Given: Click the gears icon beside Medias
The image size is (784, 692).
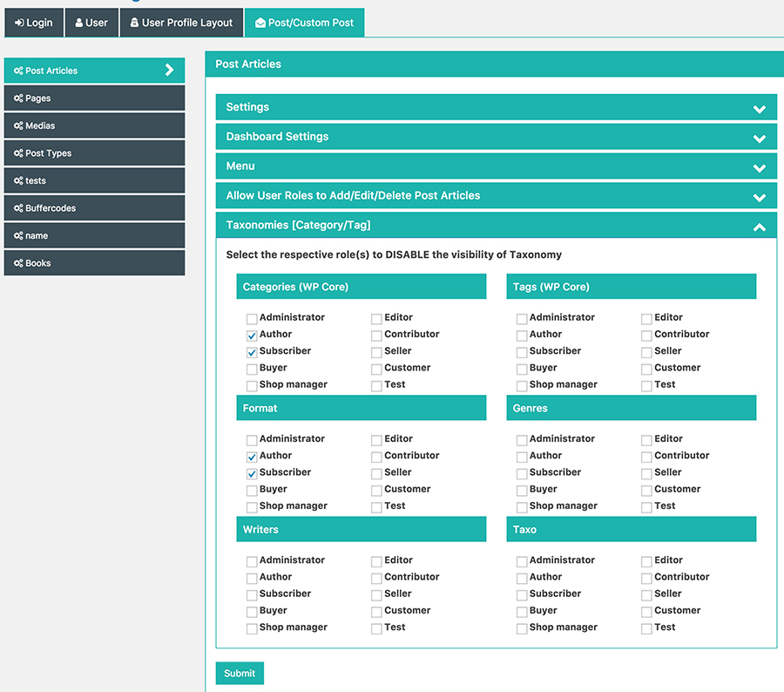Looking at the screenshot, I should point(18,126).
